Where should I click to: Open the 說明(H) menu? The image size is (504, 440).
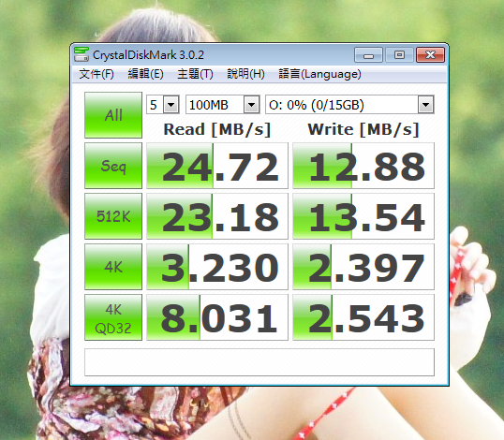(245, 74)
